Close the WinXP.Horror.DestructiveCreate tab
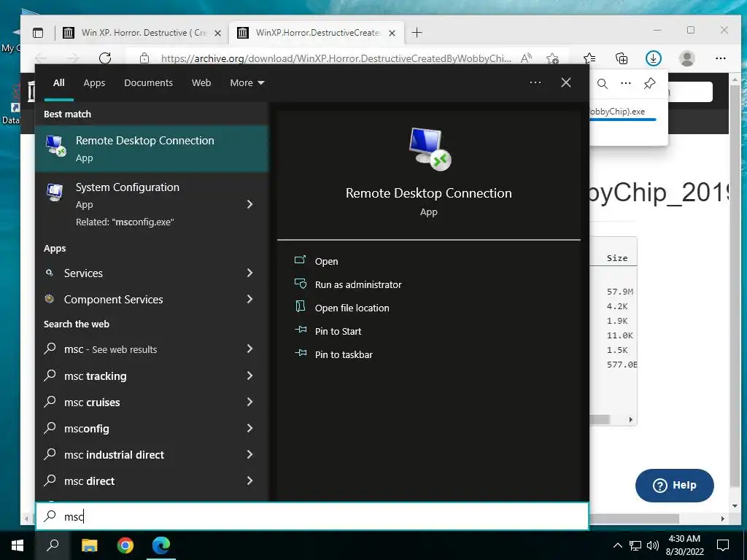The height and width of the screenshot is (560, 747). pos(392,33)
